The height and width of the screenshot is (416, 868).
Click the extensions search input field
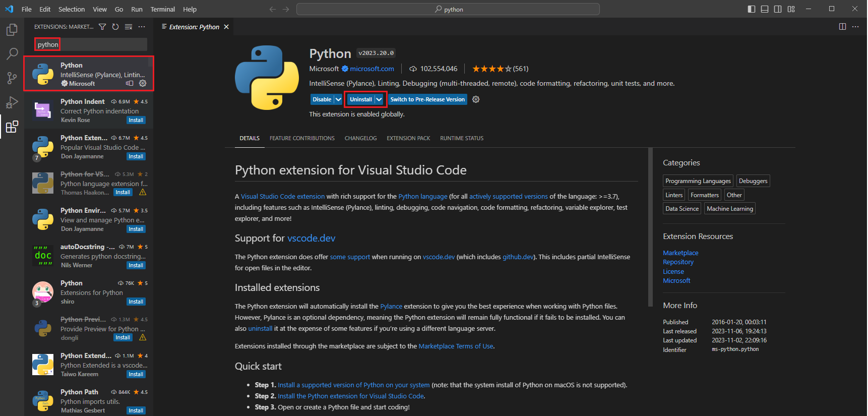[x=91, y=44]
